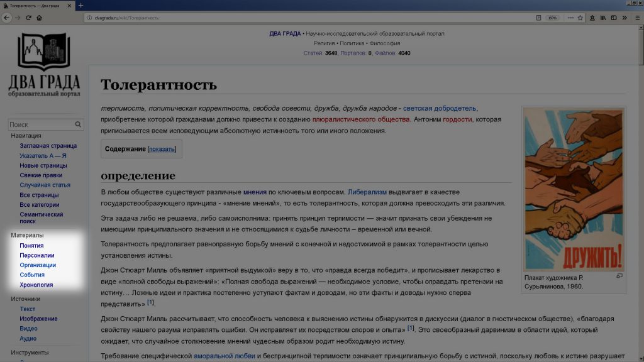The height and width of the screenshot is (362, 644).
Task: Open События under Материалы
Action: pos(32,275)
